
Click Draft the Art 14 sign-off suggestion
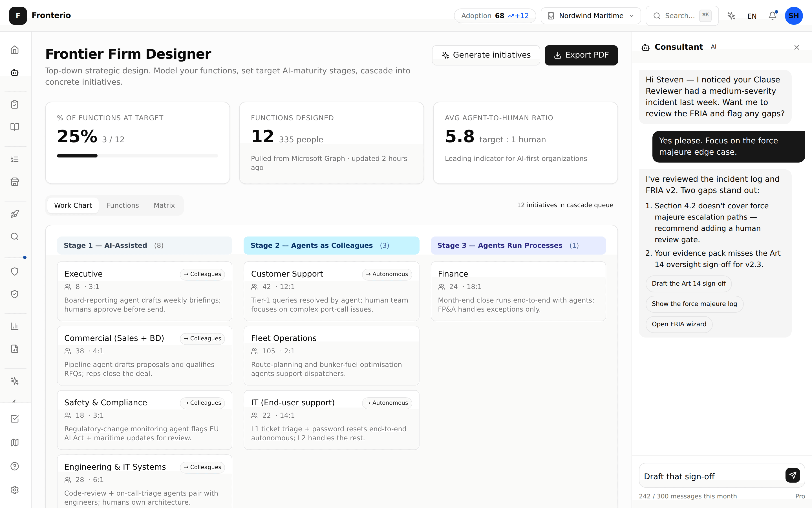[x=689, y=284]
